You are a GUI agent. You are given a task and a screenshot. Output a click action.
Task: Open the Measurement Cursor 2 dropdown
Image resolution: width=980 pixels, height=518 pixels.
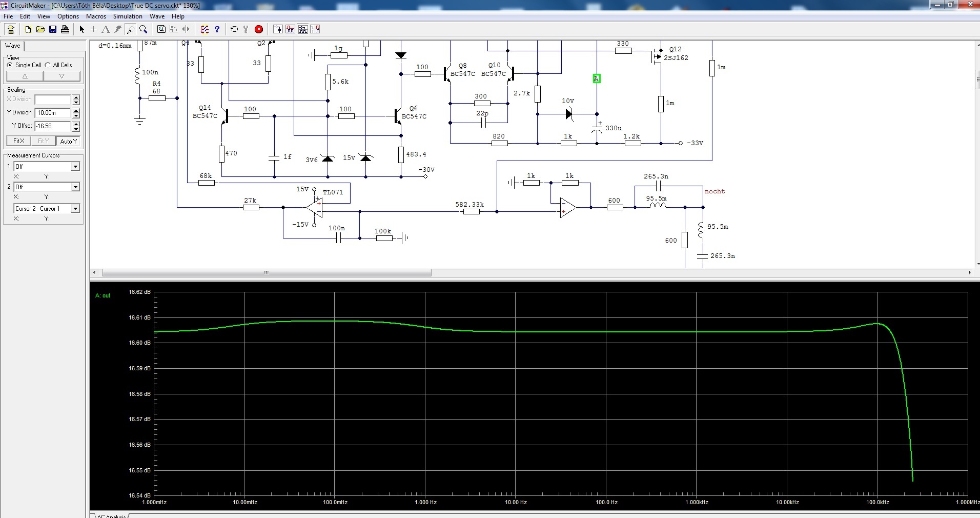pos(75,187)
